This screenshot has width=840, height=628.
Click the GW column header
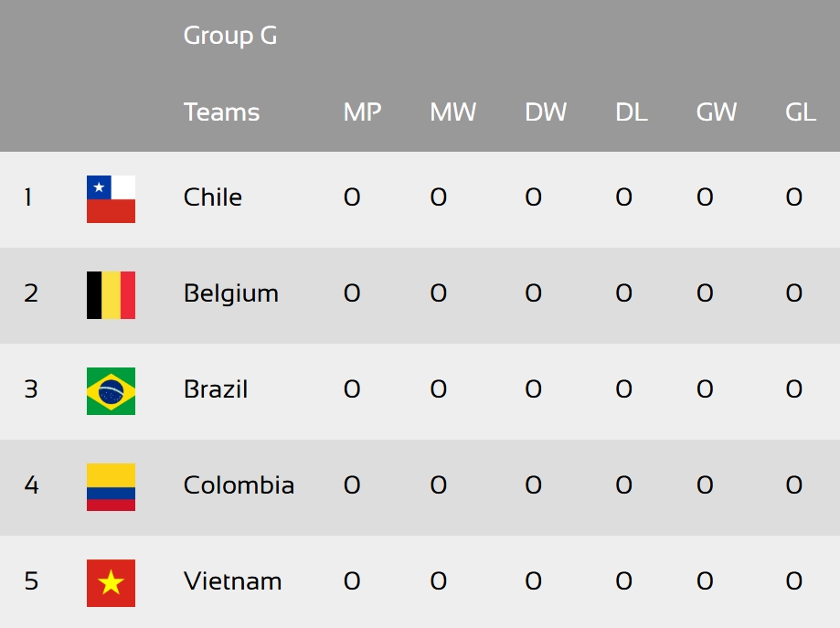pyautogui.click(x=717, y=112)
